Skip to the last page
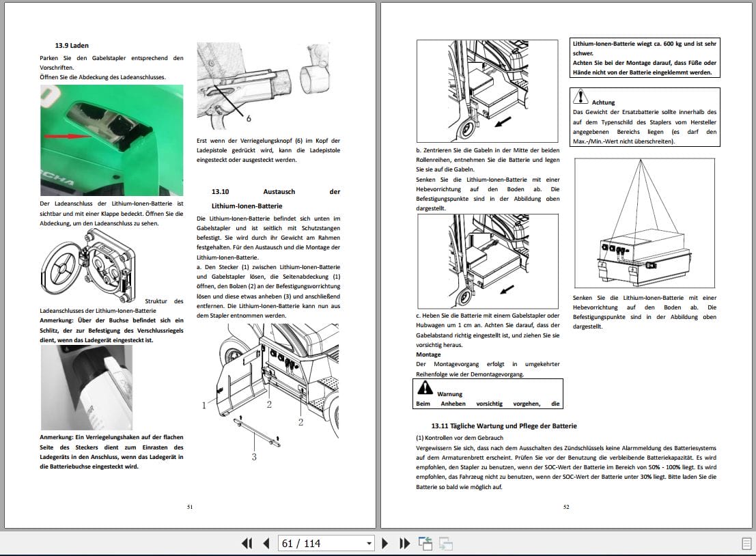 point(405,543)
